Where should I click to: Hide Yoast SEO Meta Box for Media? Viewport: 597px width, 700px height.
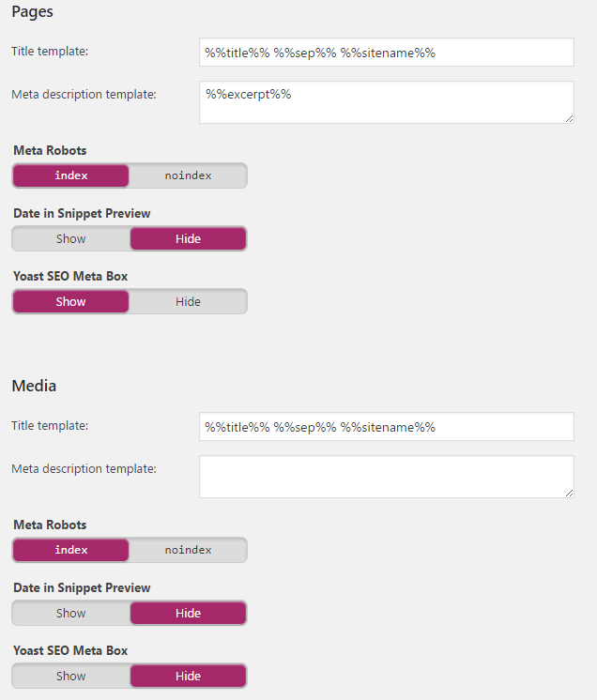pyautogui.click(x=188, y=676)
